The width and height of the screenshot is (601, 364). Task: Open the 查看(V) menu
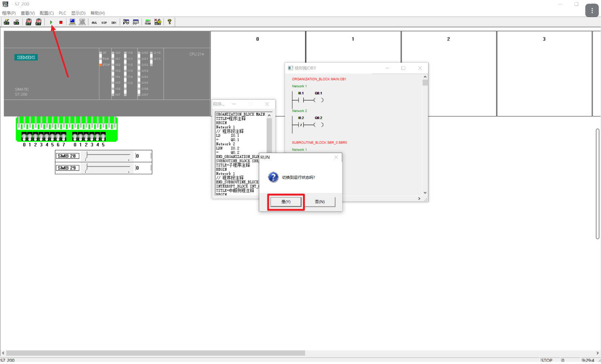[28, 13]
